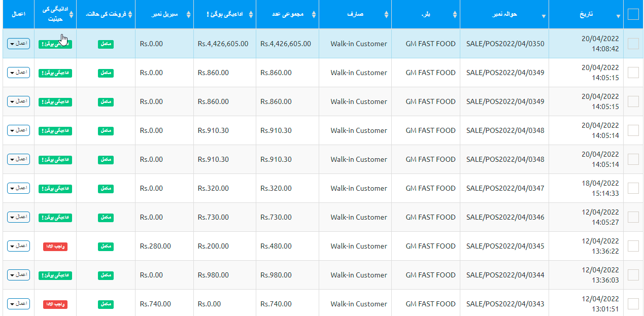Sort by sale status (فروخت کی حالت) column
This screenshot has width=644, height=316.
click(130, 15)
